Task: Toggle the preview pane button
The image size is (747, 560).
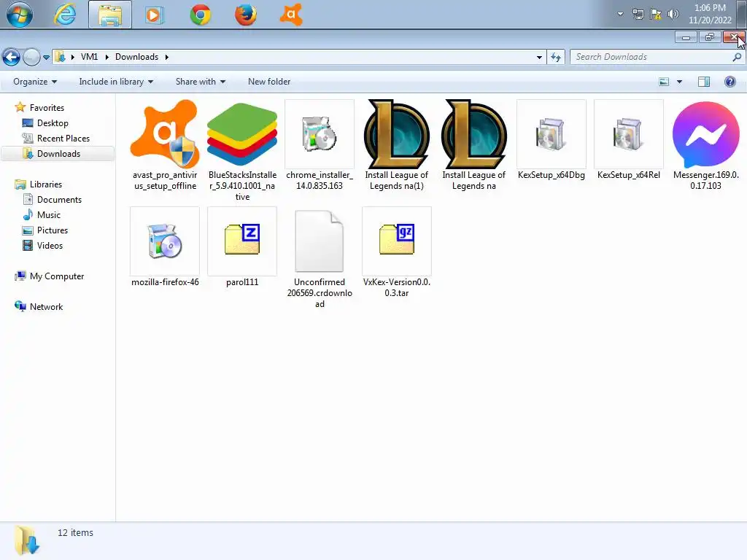Action: pyautogui.click(x=704, y=82)
